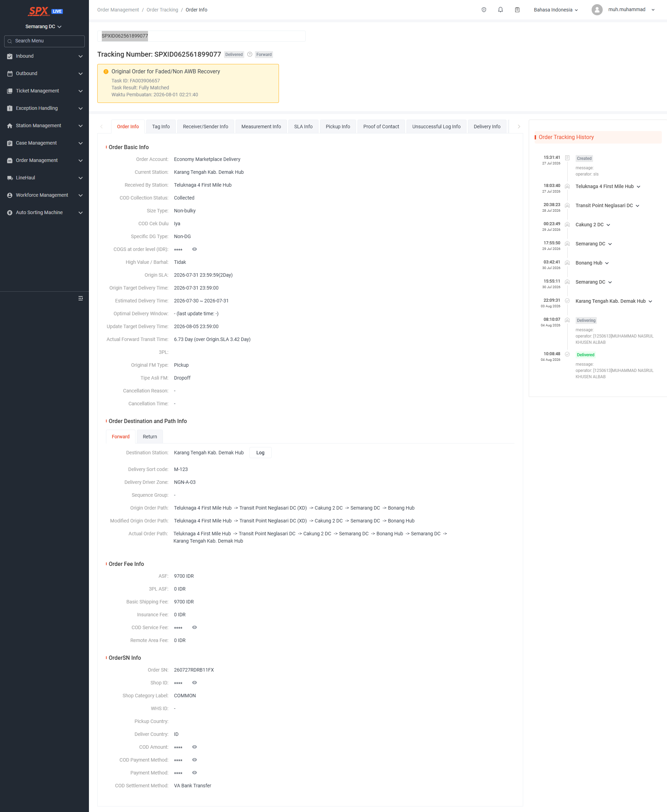Screen dimensions: 667x812
Task: Open the Delivery Info tab
Action: point(487,127)
